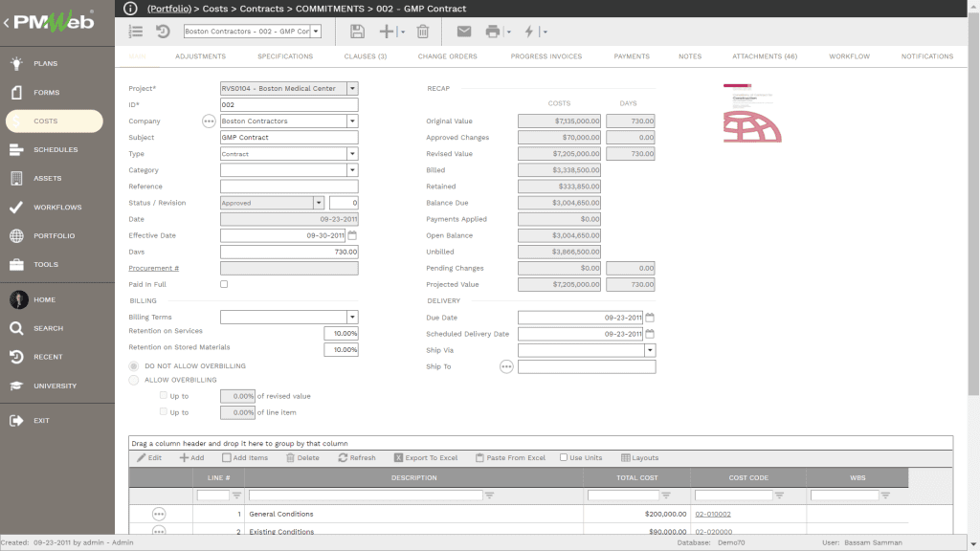Viewport: 980px width, 551px height.
Task: Click the Subject input field
Action: coord(289,138)
